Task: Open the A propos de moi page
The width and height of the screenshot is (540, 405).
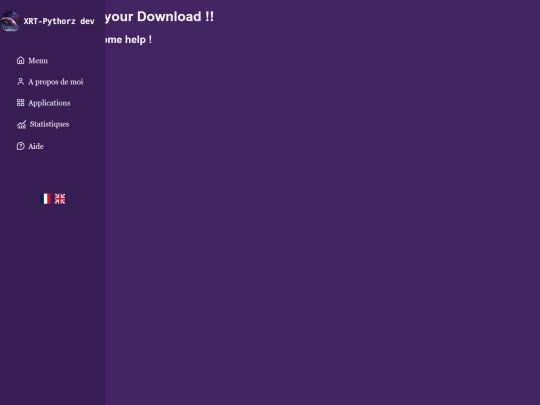Action: (55, 82)
